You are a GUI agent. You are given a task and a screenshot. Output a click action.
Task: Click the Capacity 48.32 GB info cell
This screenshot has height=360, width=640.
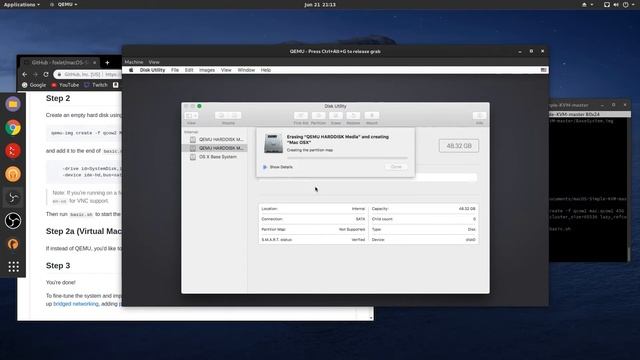pos(424,209)
